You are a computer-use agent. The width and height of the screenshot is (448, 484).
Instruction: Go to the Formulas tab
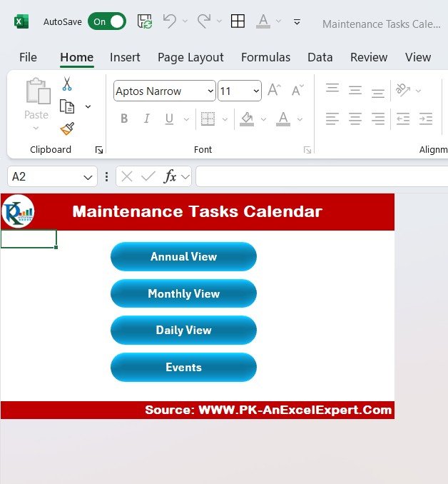(x=265, y=57)
